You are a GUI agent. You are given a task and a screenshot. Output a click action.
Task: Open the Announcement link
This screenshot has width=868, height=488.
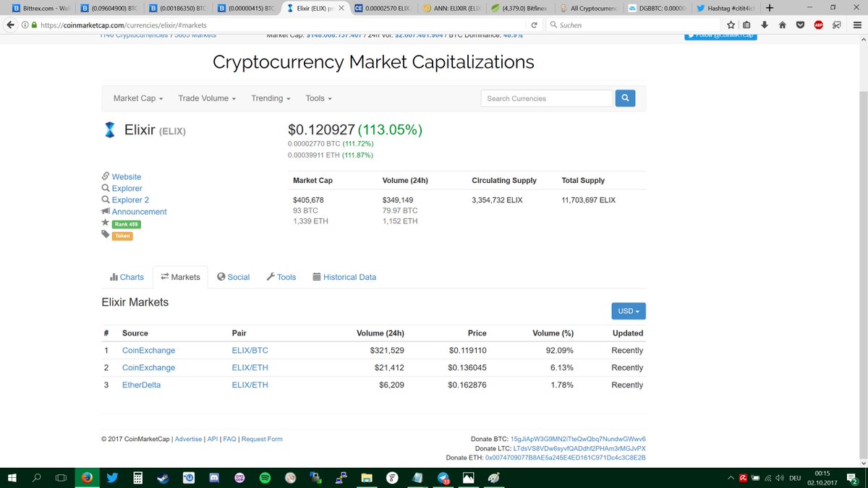point(139,212)
